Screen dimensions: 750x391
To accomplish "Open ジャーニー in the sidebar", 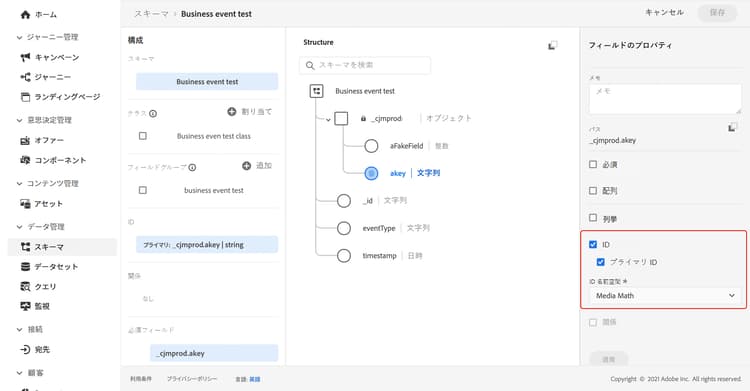I will [46, 77].
